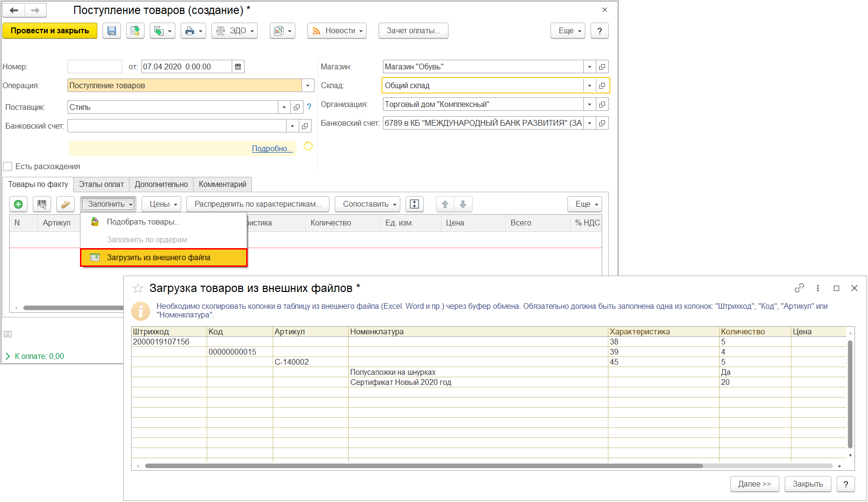Enable the "Есть расхождения" checkbox
Viewport: 868px width, 502px height.
point(8,167)
